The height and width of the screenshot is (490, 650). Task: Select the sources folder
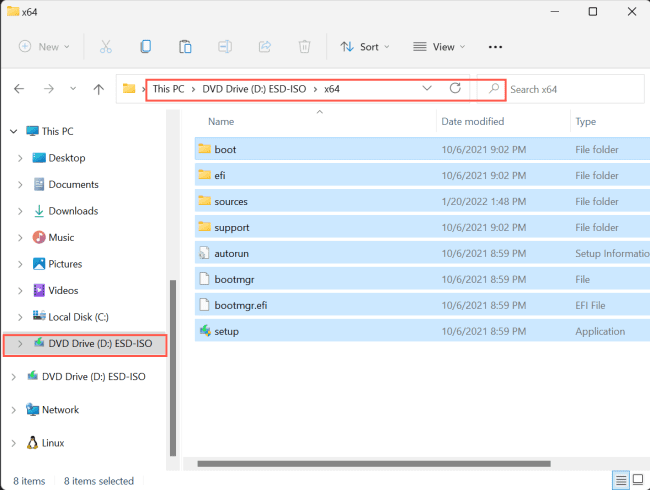click(422, 201)
